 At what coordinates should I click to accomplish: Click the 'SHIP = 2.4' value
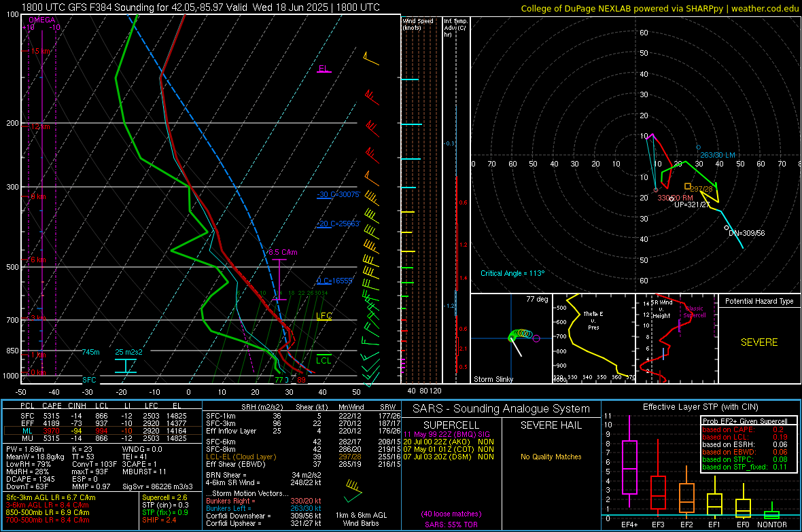[159, 520]
